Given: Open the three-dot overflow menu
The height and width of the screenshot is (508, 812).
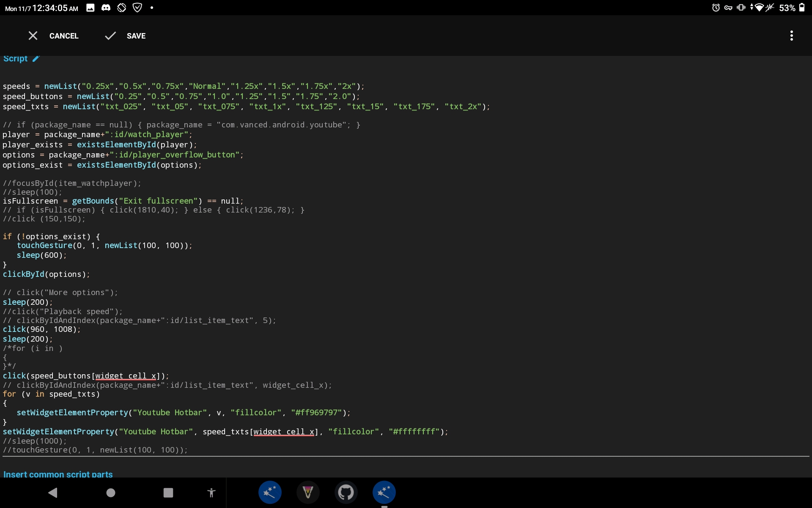Looking at the screenshot, I should [791, 36].
